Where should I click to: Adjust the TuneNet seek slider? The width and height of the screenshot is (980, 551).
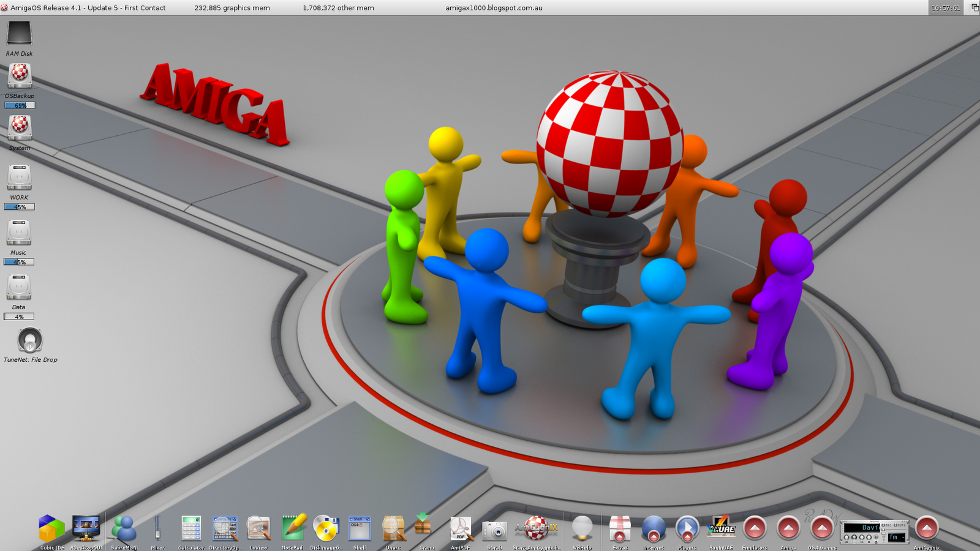tap(894, 530)
